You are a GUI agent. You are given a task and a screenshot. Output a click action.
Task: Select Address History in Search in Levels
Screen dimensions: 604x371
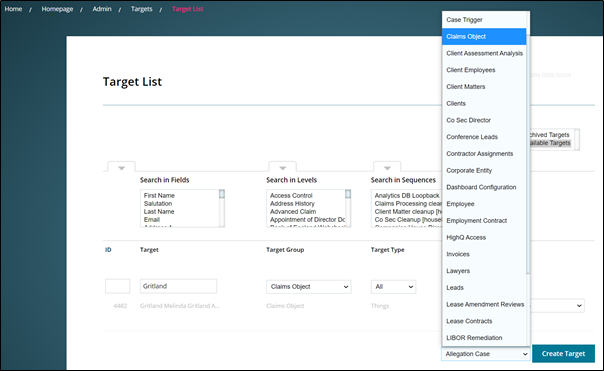tap(292, 204)
